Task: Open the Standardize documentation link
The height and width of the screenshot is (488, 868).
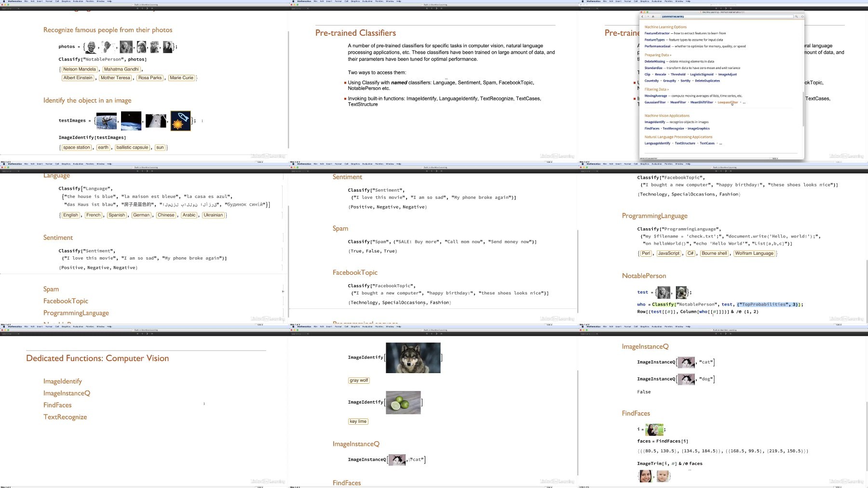Action: tap(654, 68)
